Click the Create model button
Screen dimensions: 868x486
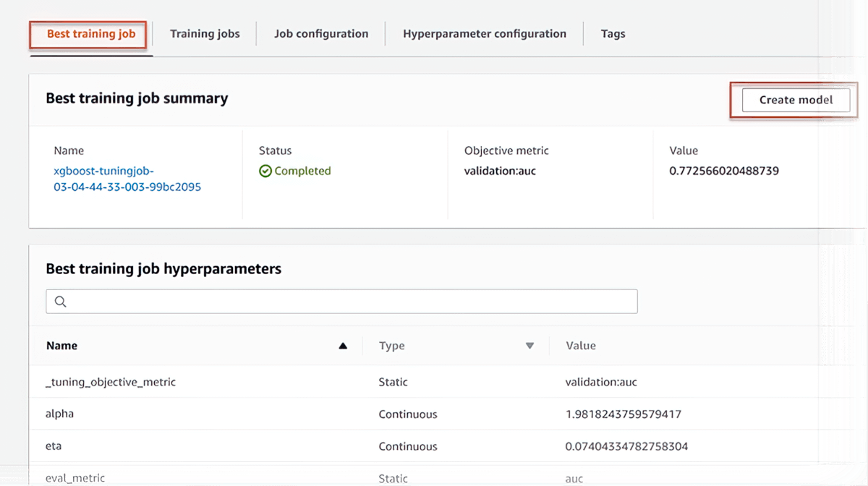point(796,100)
